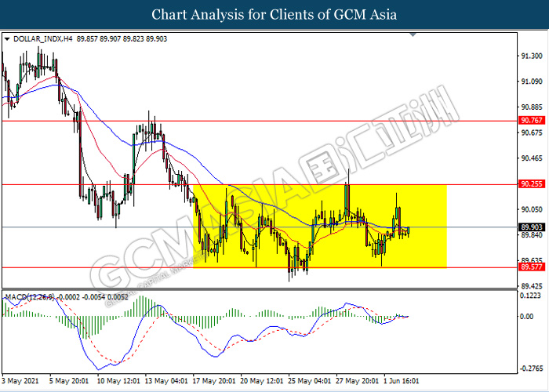Screen dimensions: 549x392
Task: Click the MACD values -0.0002 -0.0054 0.0052
Action: [93, 297]
